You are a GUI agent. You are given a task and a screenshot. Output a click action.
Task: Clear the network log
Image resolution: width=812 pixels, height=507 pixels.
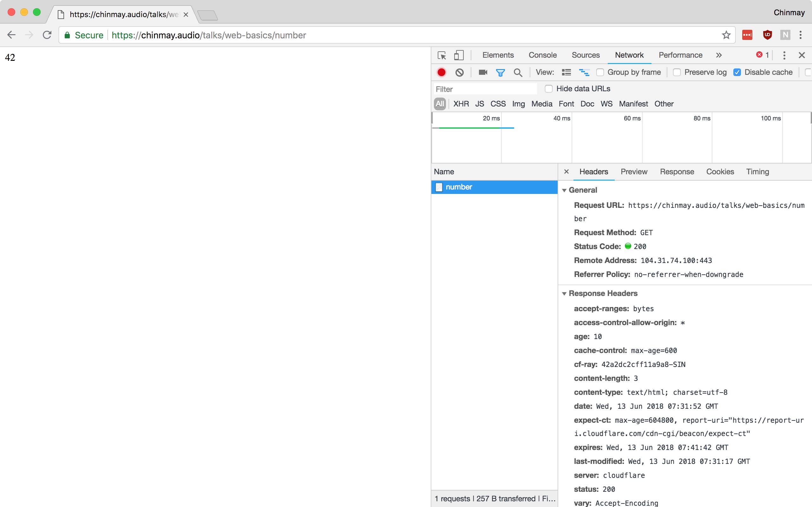point(459,72)
